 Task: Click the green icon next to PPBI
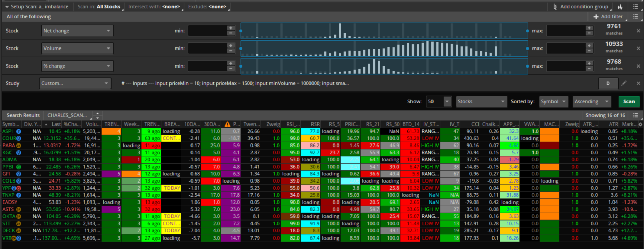[x=19, y=167]
